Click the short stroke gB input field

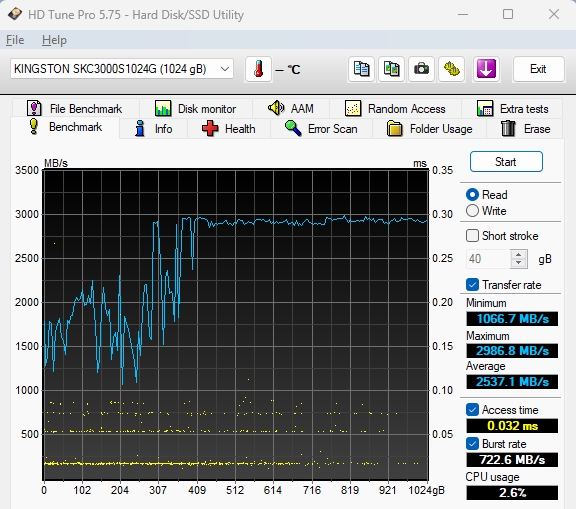click(x=488, y=259)
